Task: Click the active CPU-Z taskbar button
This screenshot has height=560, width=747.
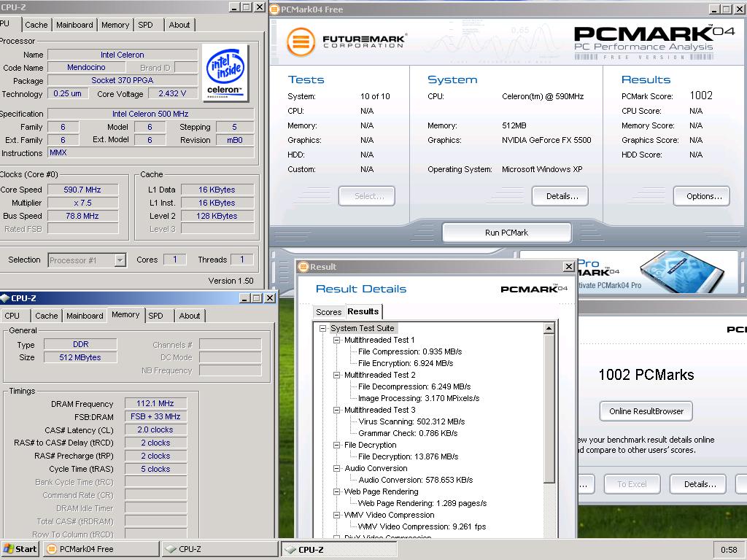Action: [x=338, y=549]
